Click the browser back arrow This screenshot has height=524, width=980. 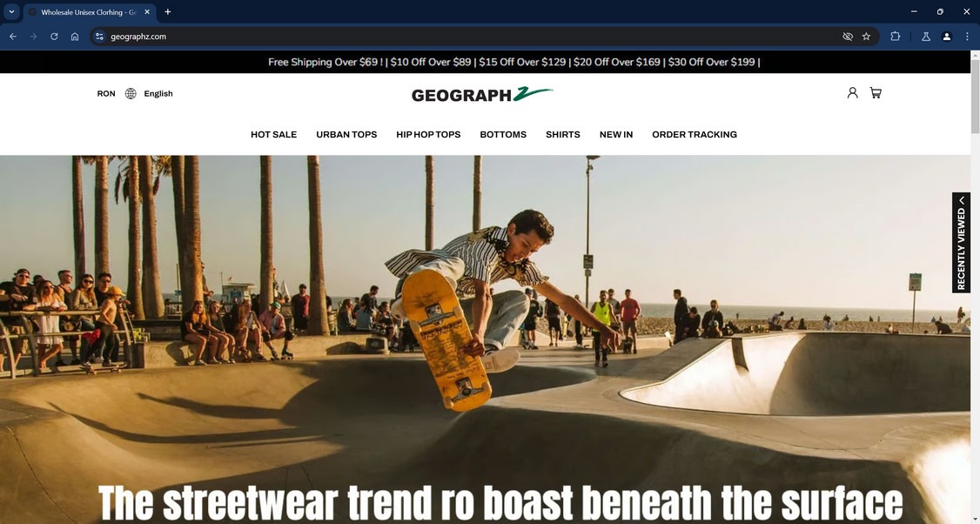coord(13,37)
